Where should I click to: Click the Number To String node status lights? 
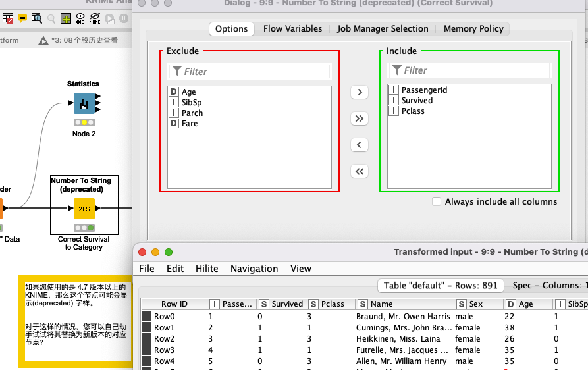point(84,228)
